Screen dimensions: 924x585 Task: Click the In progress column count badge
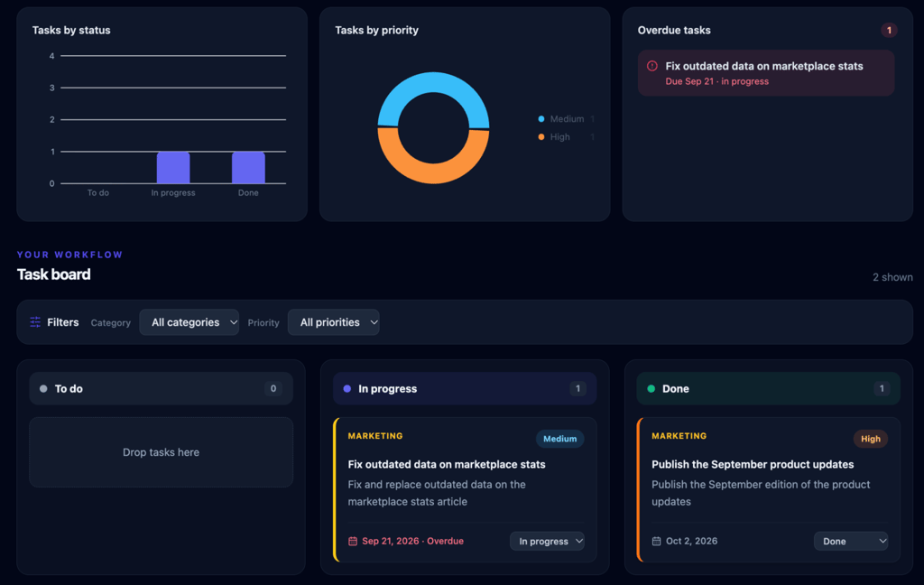point(577,388)
